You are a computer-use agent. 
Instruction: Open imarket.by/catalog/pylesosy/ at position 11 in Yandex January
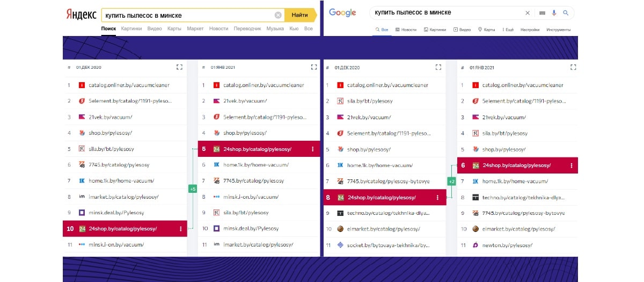[258, 245]
